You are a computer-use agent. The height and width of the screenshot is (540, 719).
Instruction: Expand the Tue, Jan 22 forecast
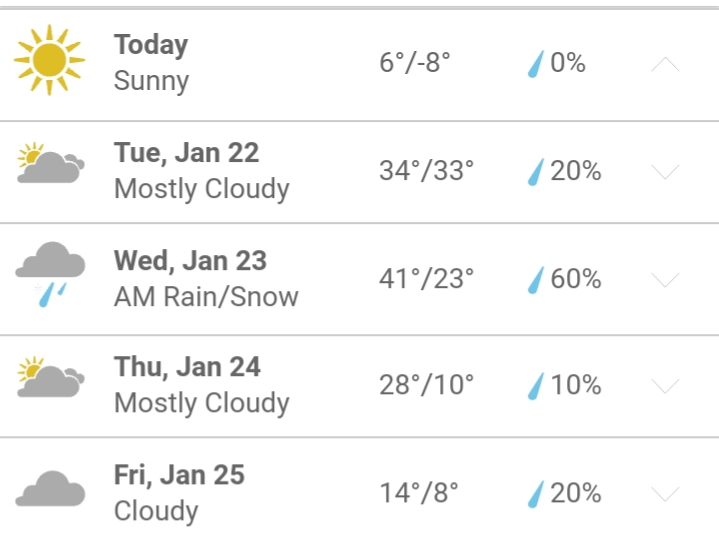[x=665, y=172]
